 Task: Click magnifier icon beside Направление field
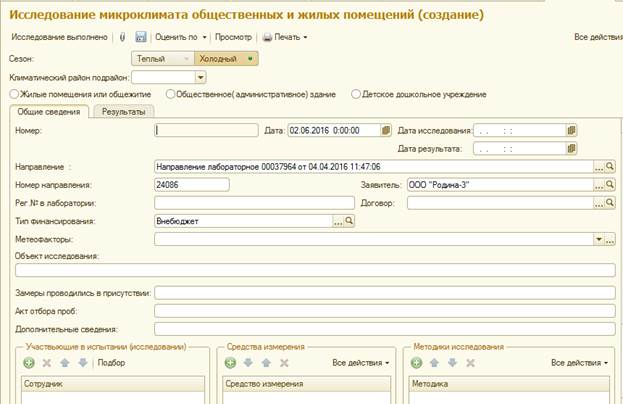[610, 166]
